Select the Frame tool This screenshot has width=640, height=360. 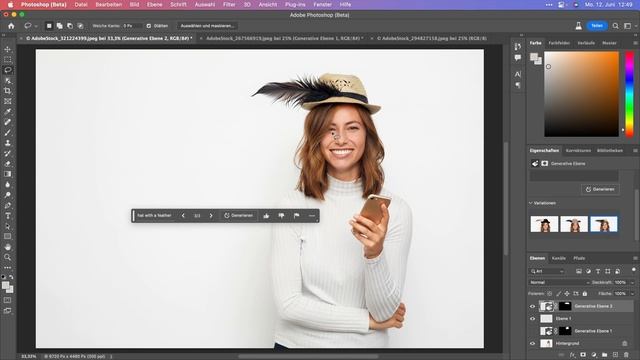click(7, 101)
